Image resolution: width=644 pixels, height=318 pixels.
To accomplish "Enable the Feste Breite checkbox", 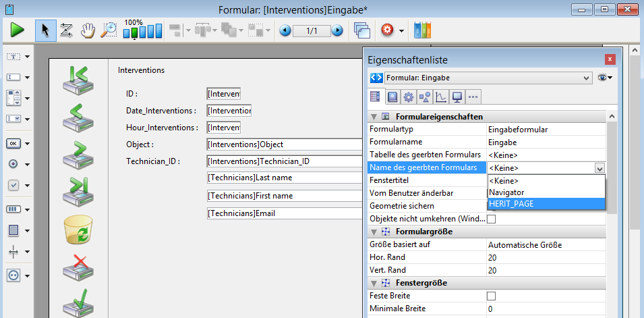I will (491, 296).
